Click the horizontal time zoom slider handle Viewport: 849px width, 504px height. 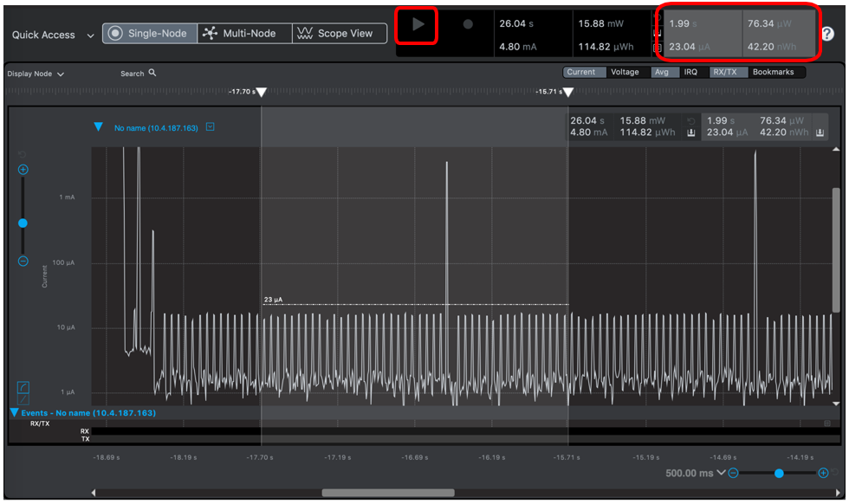point(779,473)
